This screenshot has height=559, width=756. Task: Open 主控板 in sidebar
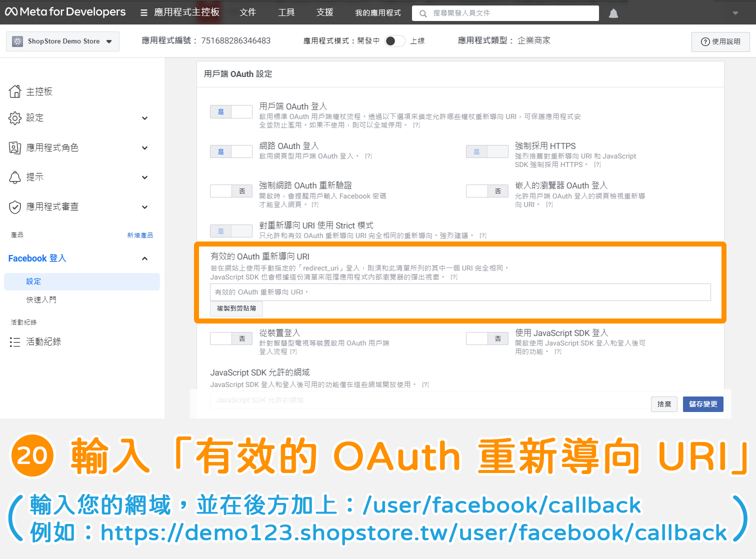coord(39,91)
